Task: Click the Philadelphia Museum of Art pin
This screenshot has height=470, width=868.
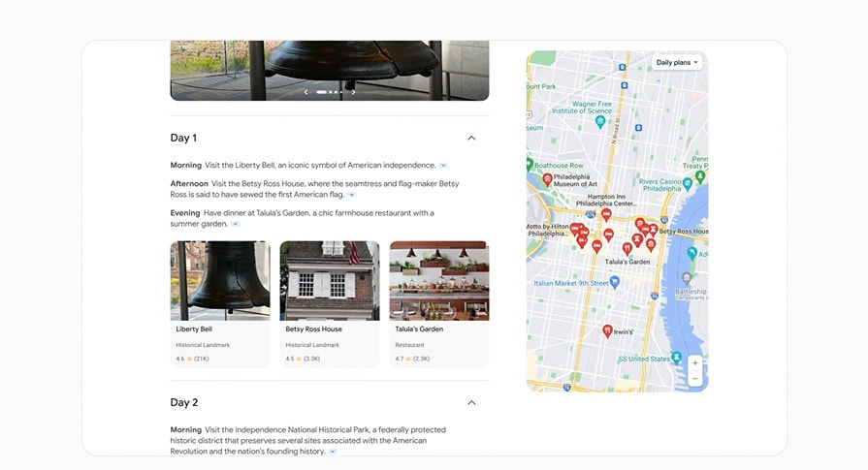Action: (x=547, y=179)
